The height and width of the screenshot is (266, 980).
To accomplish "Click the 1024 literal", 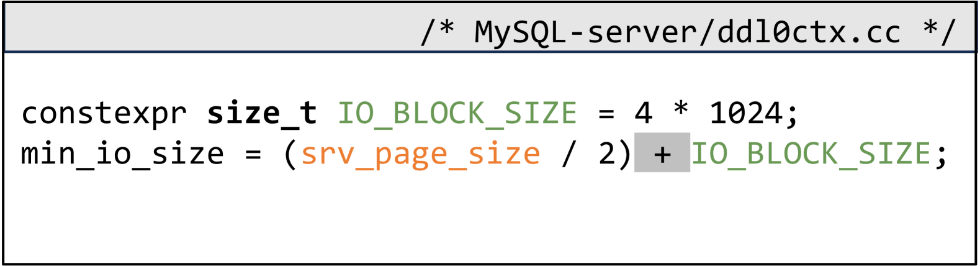I will pyautogui.click(x=747, y=114).
